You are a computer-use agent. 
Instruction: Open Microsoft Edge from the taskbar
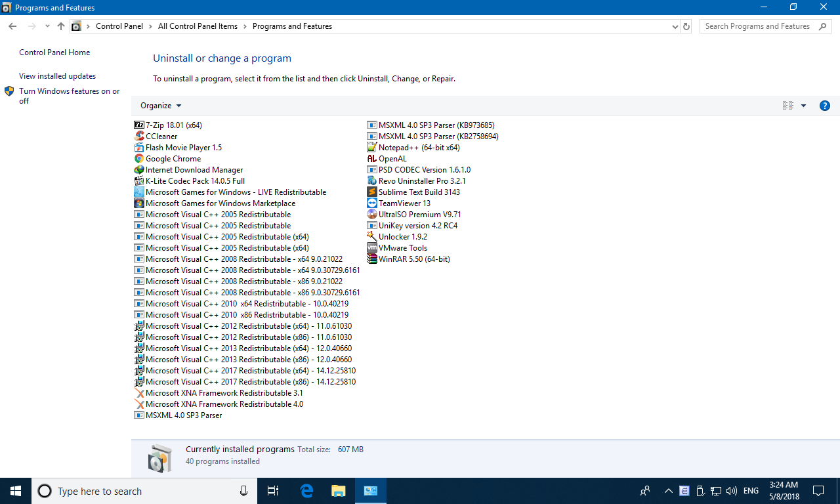[x=306, y=491]
